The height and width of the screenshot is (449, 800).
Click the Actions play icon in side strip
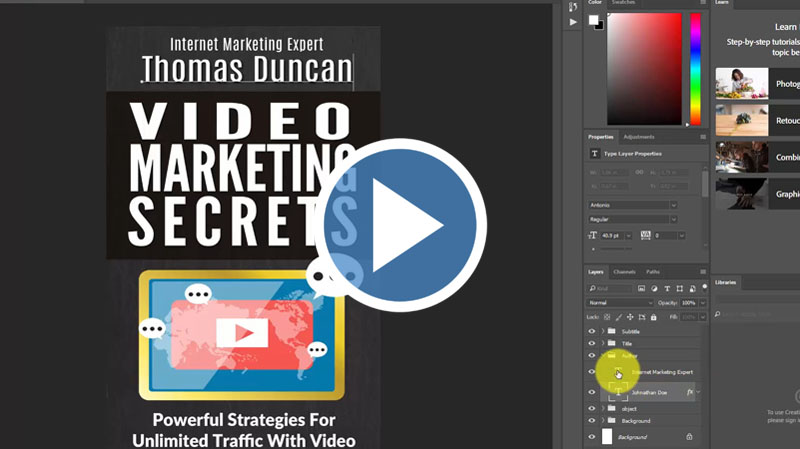(573, 21)
